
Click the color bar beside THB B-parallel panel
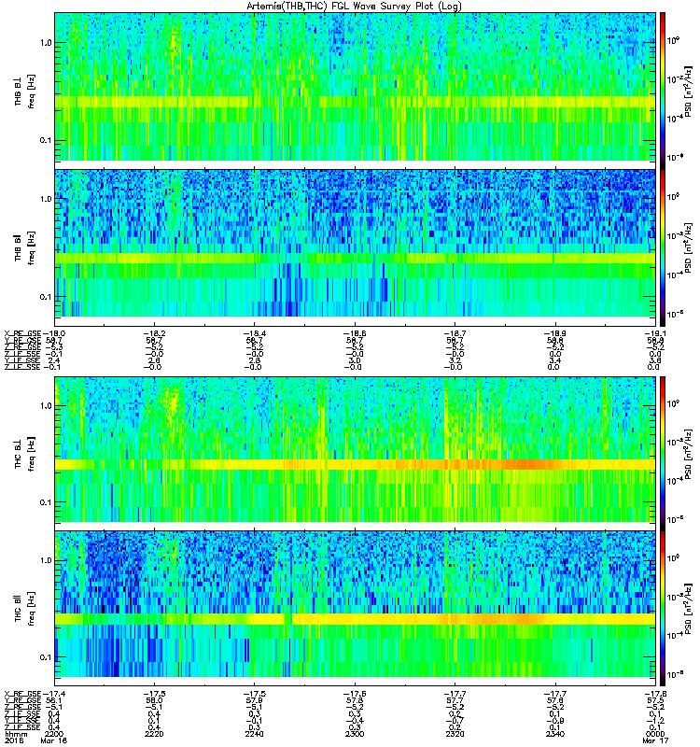tap(663, 247)
